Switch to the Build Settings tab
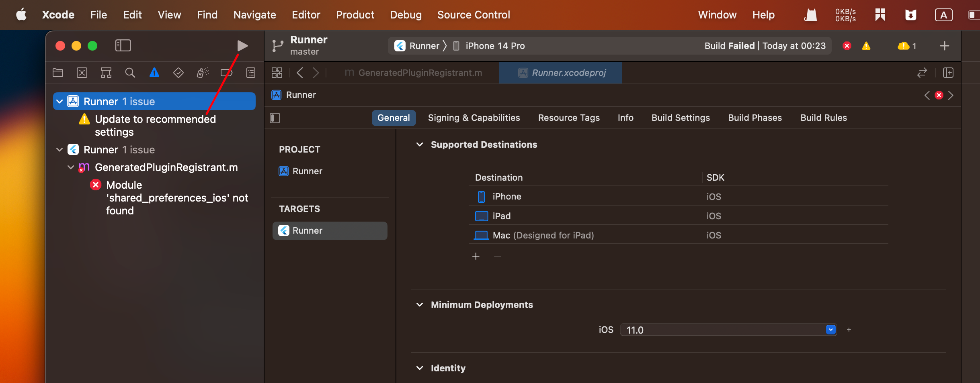Viewport: 980px width, 383px height. [681, 118]
